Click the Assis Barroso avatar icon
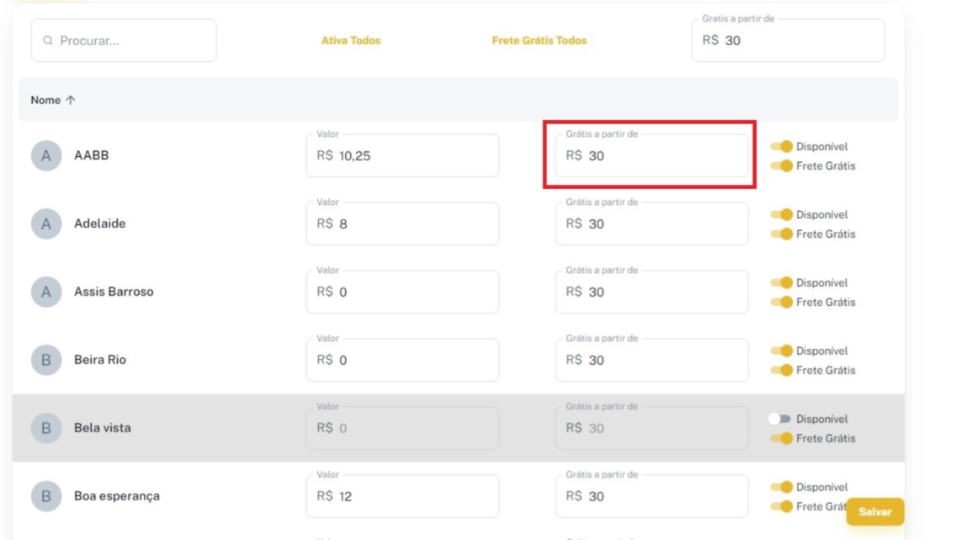This screenshot has height=540, width=980. 46,292
